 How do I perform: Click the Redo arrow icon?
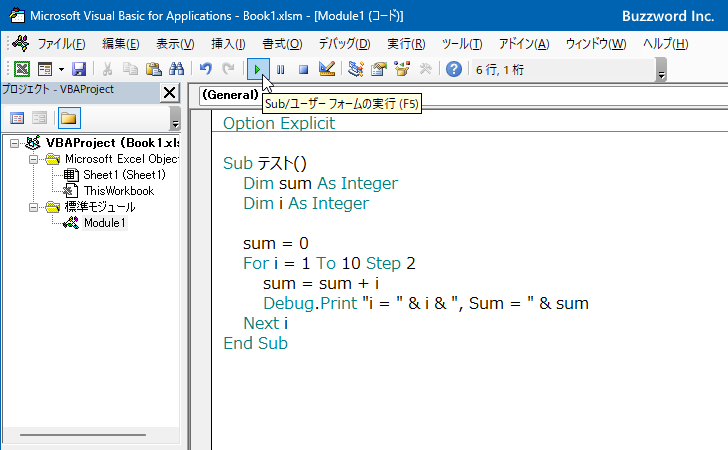coord(228,69)
